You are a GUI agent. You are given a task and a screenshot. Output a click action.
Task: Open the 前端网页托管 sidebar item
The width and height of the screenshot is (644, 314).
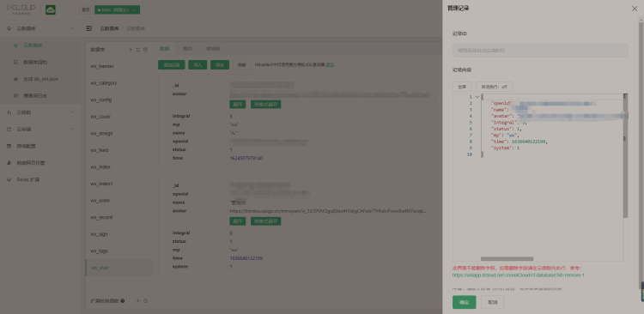[x=40, y=162]
